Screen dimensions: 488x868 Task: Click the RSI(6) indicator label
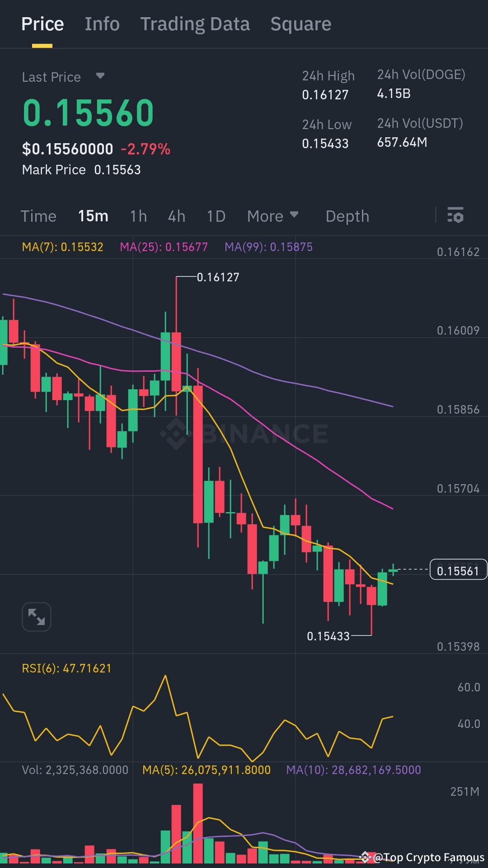(66, 668)
